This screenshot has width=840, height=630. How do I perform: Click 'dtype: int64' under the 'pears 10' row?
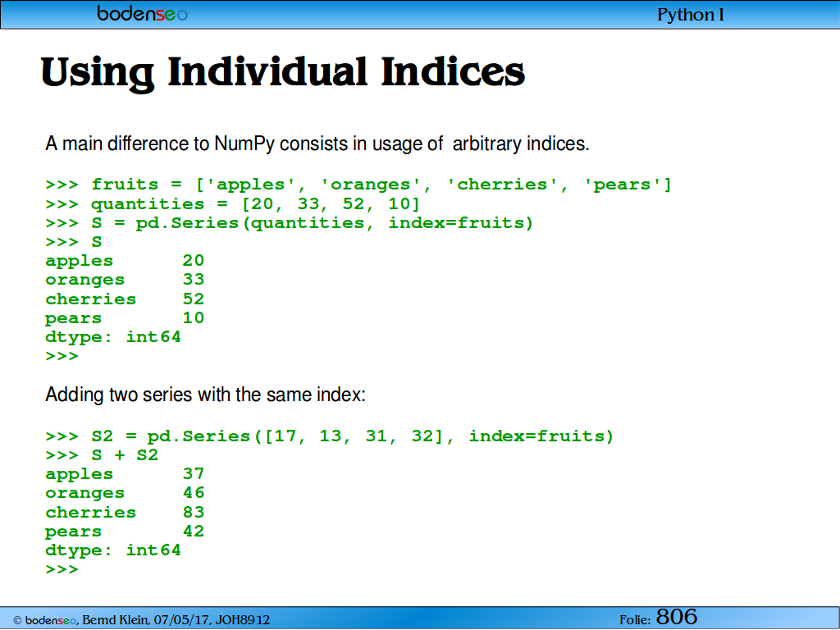point(113,337)
